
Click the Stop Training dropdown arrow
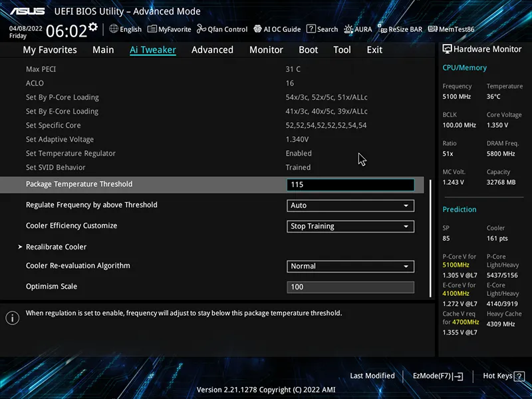point(406,226)
